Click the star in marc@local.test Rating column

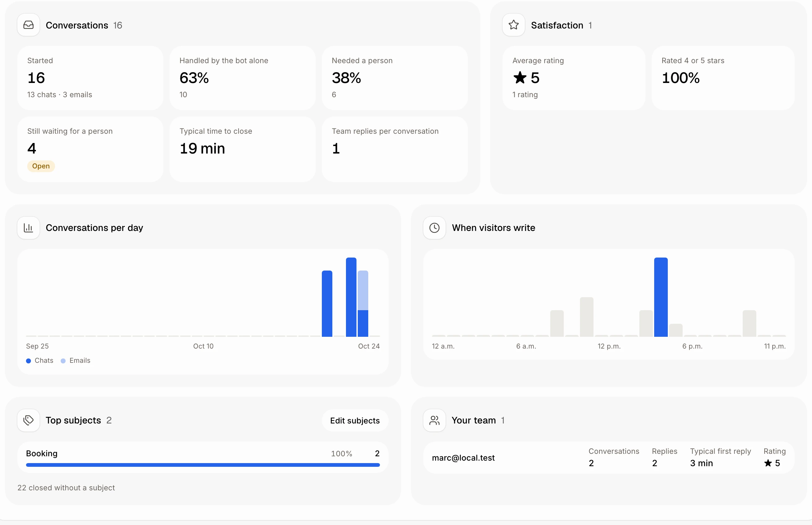768,463
